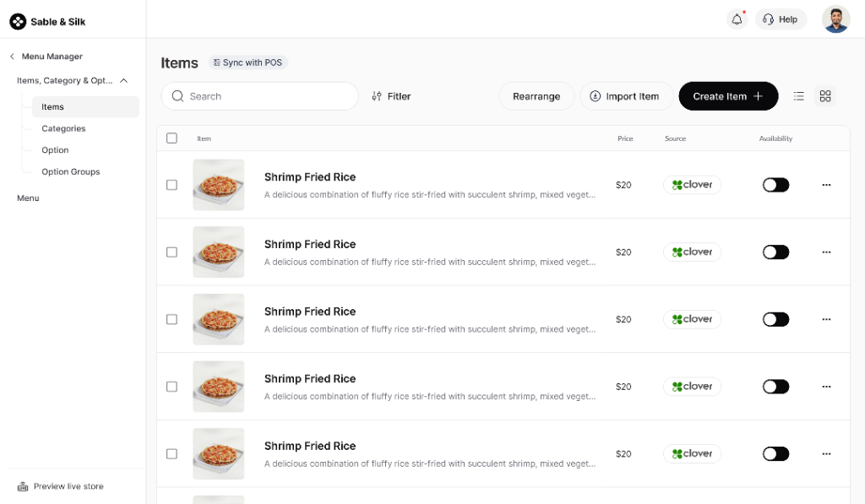865x504 pixels.
Task: Click into the Search items field
Action: coord(260,96)
